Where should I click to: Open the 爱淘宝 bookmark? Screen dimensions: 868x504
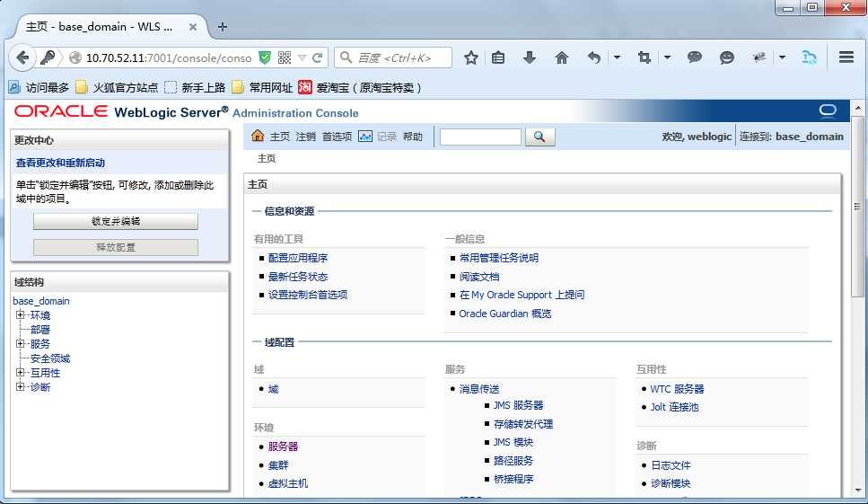pos(360,87)
